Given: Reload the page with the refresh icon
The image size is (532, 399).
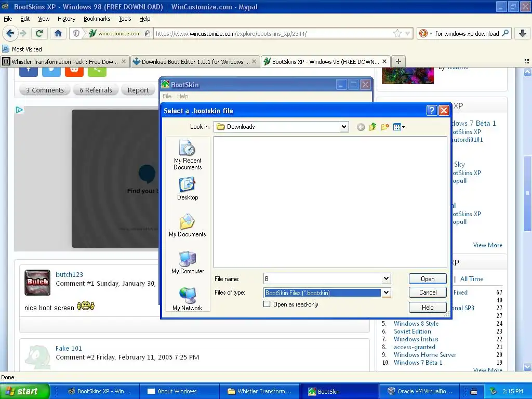Looking at the screenshot, I should [39, 33].
